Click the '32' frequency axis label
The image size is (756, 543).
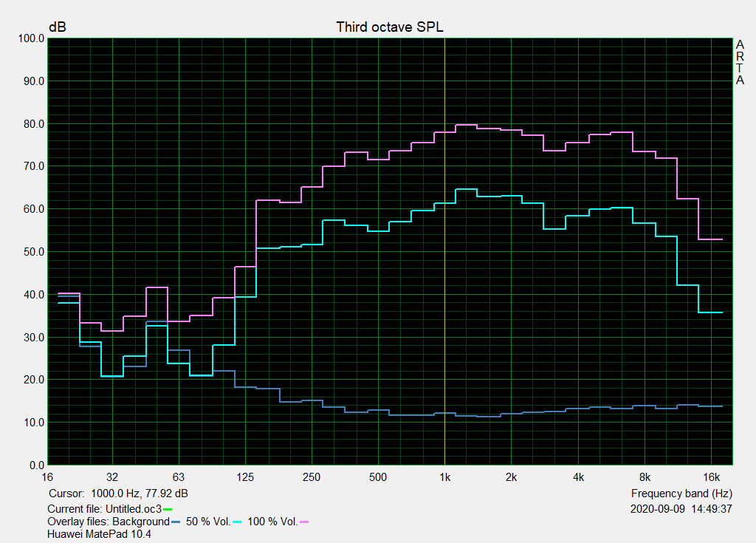coord(112,477)
